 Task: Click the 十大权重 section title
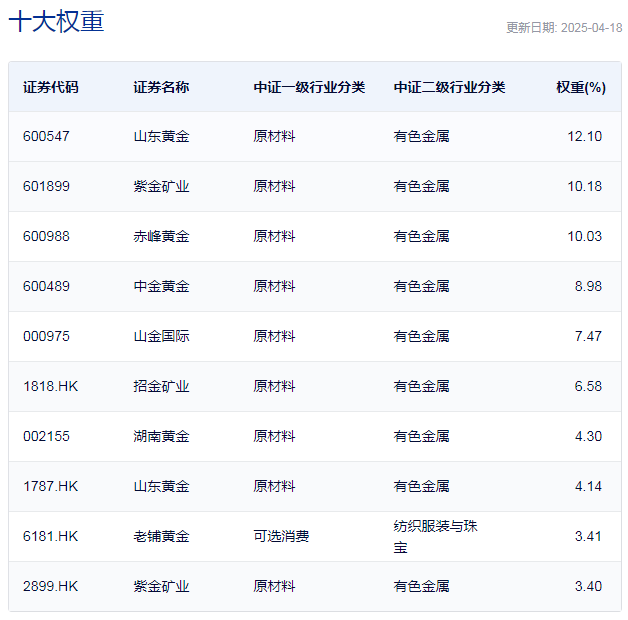(x=56, y=22)
